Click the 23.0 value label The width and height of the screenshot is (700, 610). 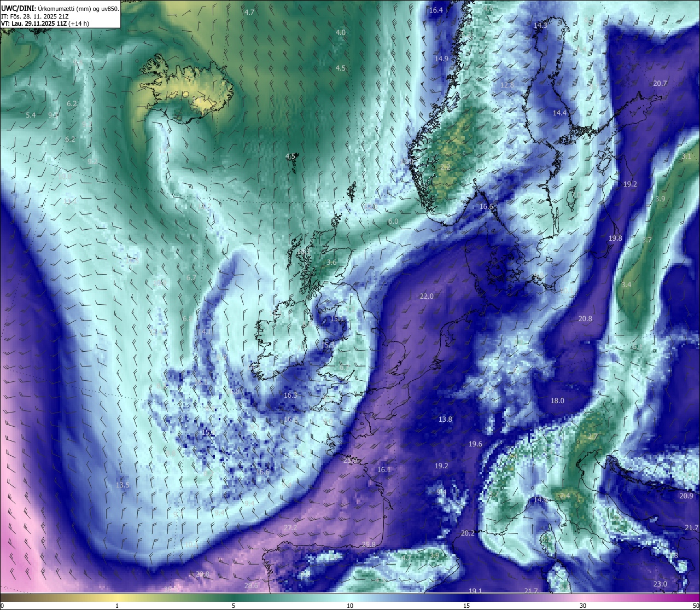pyautogui.click(x=660, y=584)
